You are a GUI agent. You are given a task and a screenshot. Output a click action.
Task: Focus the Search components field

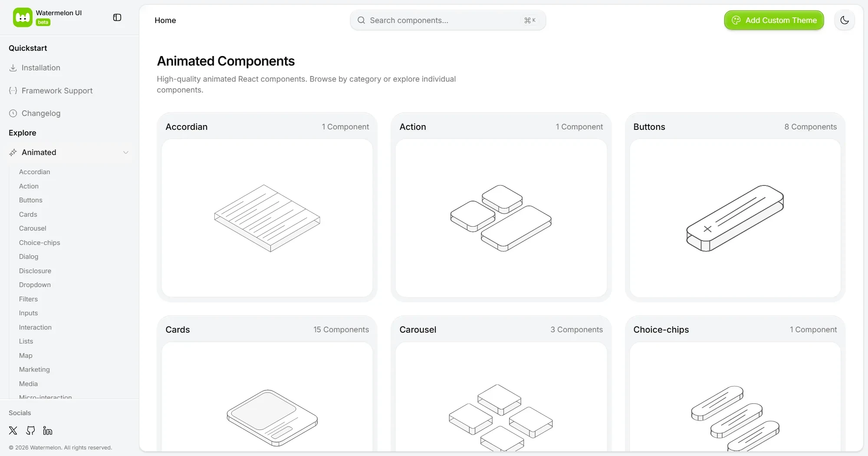coord(448,20)
